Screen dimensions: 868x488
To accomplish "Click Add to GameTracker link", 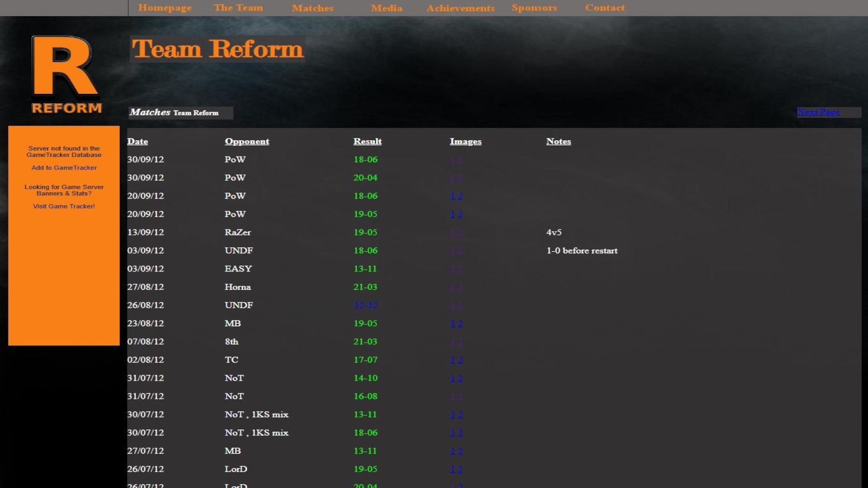I will (64, 168).
